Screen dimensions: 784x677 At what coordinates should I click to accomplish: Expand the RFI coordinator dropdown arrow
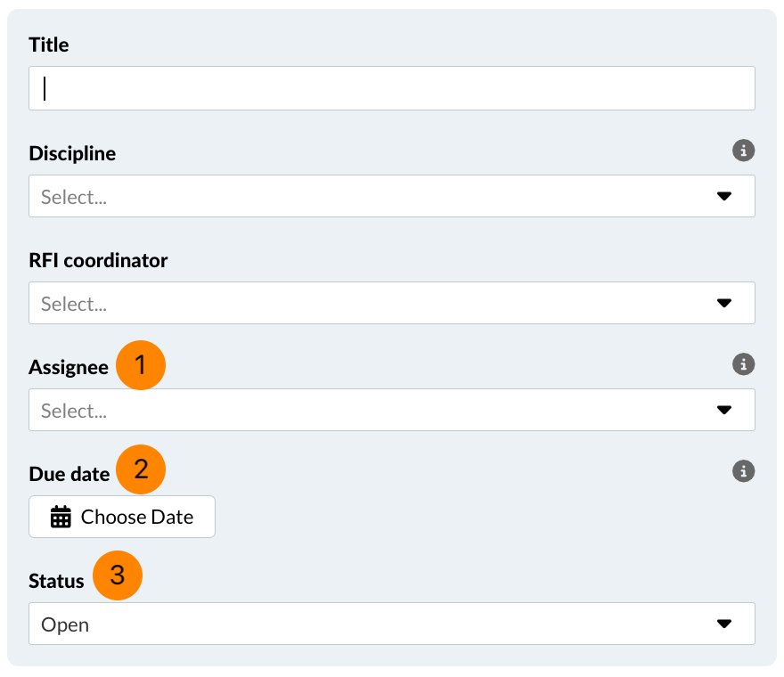click(x=723, y=303)
